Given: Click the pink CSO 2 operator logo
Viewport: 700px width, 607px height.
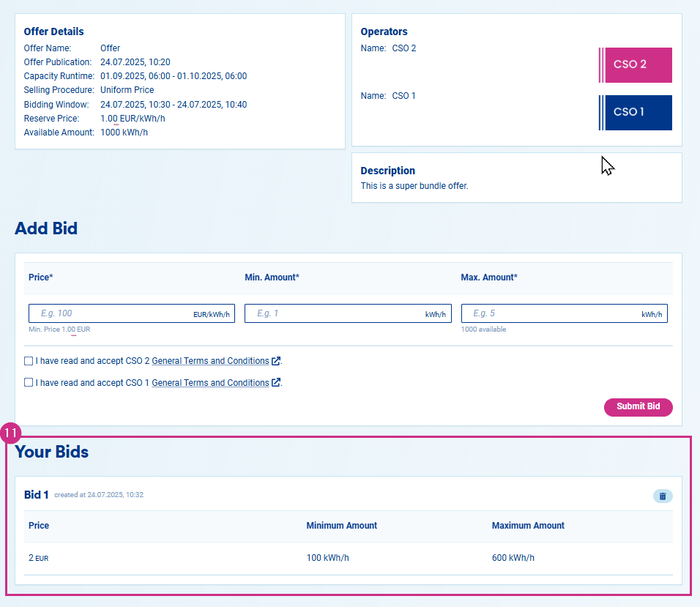Looking at the screenshot, I should pos(635,64).
